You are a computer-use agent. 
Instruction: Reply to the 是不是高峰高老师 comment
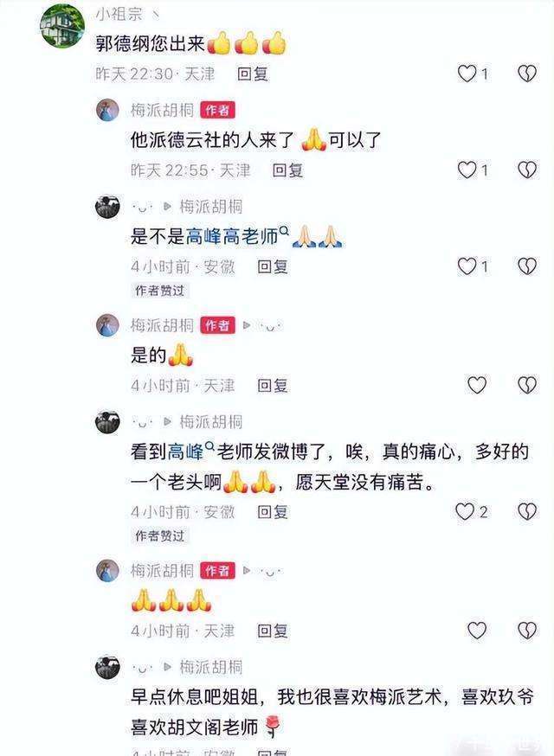click(x=273, y=266)
